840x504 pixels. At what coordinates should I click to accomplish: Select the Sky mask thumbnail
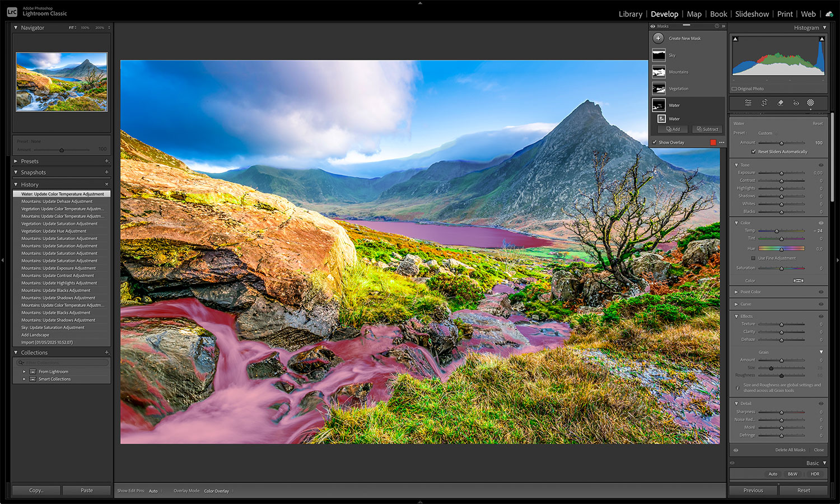click(659, 55)
